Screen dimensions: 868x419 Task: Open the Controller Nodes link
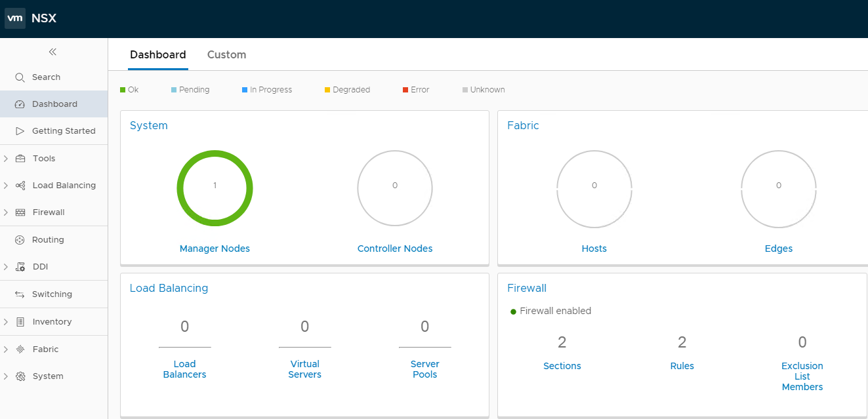click(x=394, y=249)
